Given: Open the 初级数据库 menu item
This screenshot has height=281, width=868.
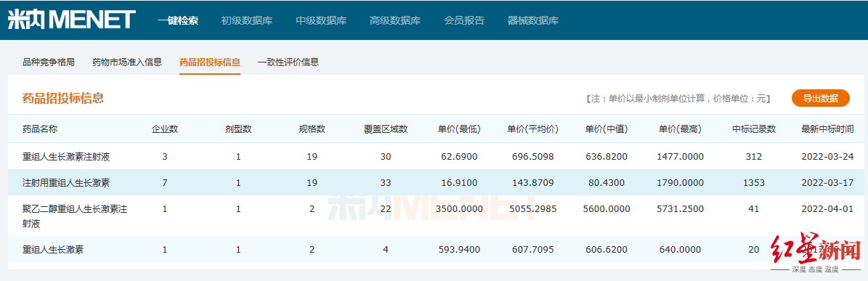Looking at the screenshot, I should pos(247,21).
